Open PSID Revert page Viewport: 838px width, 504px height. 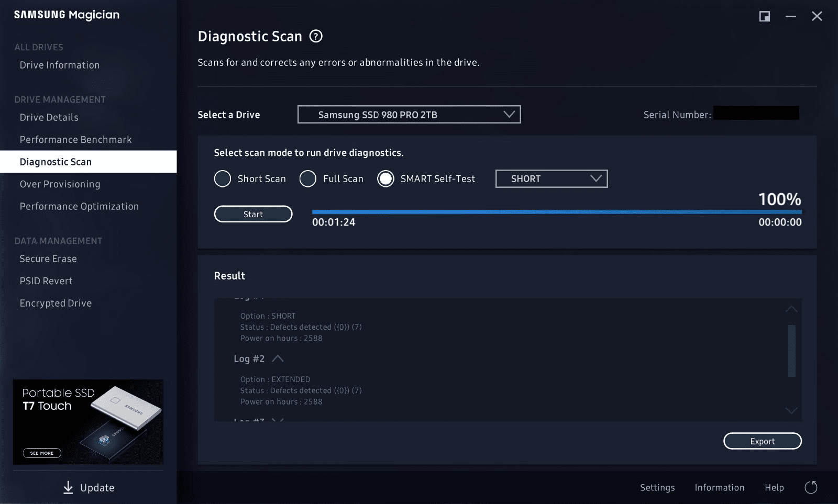(46, 281)
